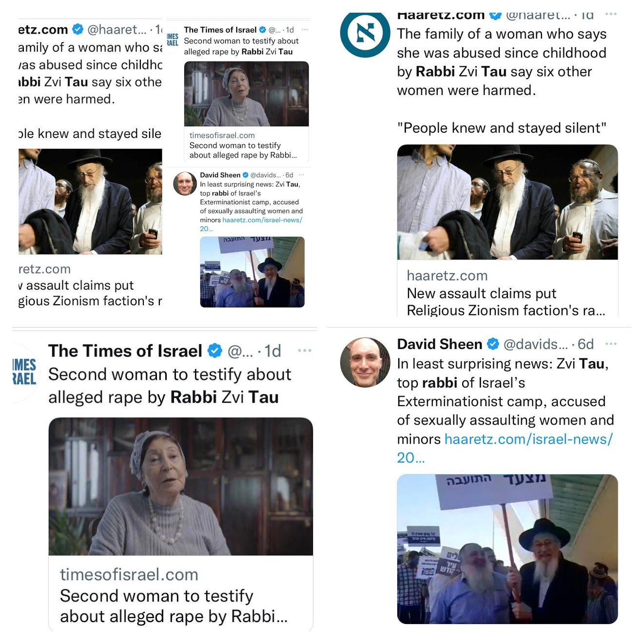Click large David Sheen account name
This screenshot has width=644, height=644.
click(440, 344)
